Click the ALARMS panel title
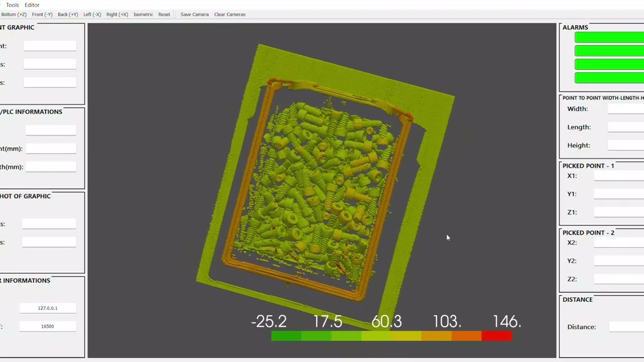The width and height of the screenshot is (644, 362). (575, 27)
